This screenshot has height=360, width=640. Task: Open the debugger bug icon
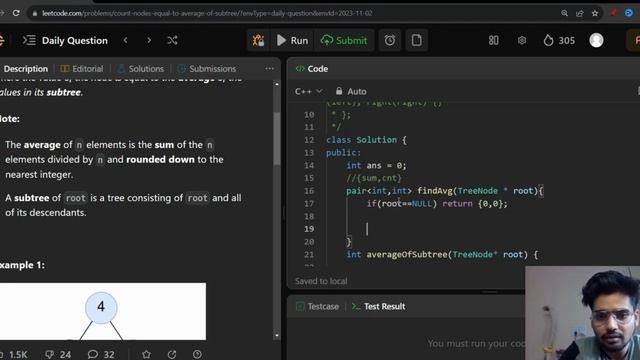tap(258, 40)
